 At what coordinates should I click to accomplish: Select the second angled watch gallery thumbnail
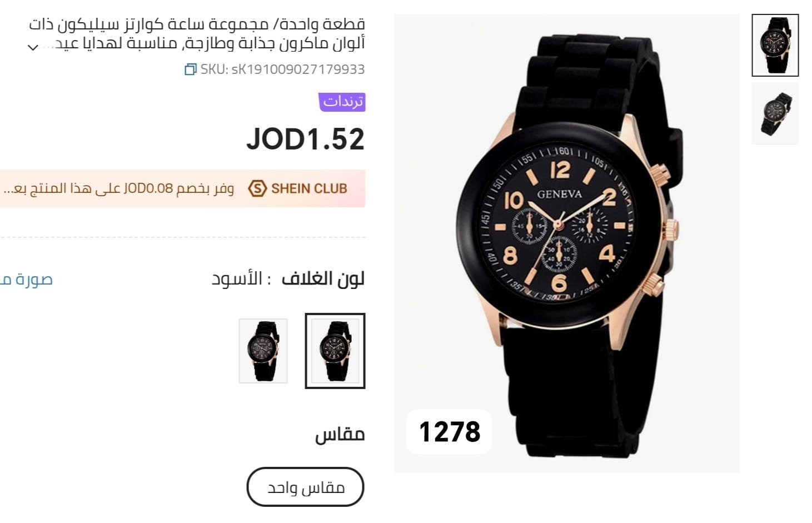click(x=775, y=114)
